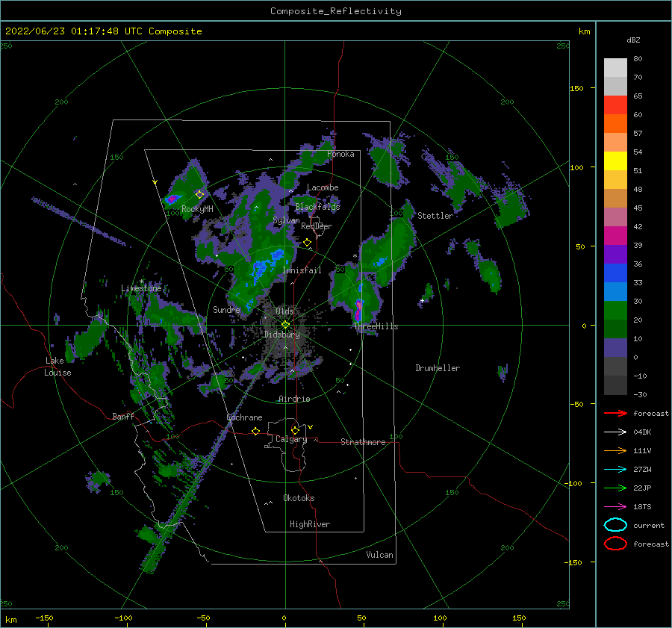Select the cyan 27ZW arrow icon

click(x=615, y=470)
